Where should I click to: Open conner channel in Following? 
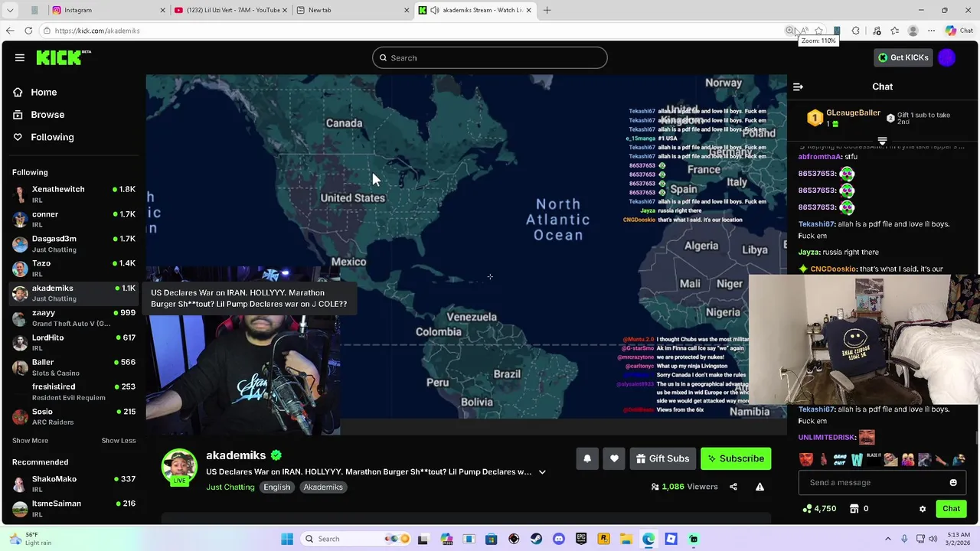(x=73, y=220)
